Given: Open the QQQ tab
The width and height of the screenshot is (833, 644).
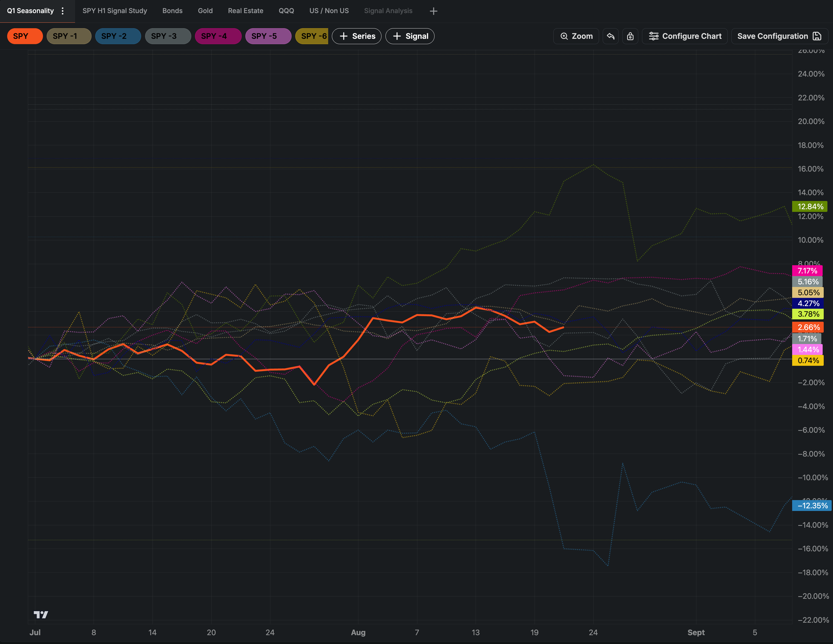Looking at the screenshot, I should coord(287,11).
